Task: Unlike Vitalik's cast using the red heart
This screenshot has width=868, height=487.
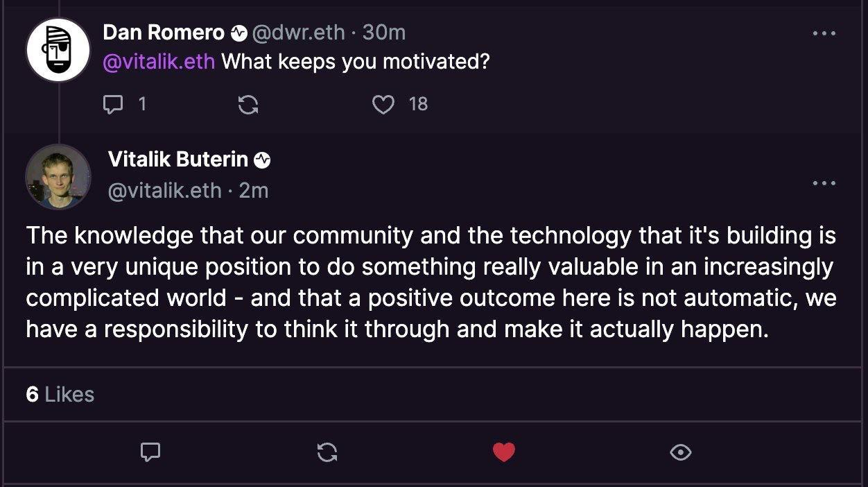Action: (503, 452)
